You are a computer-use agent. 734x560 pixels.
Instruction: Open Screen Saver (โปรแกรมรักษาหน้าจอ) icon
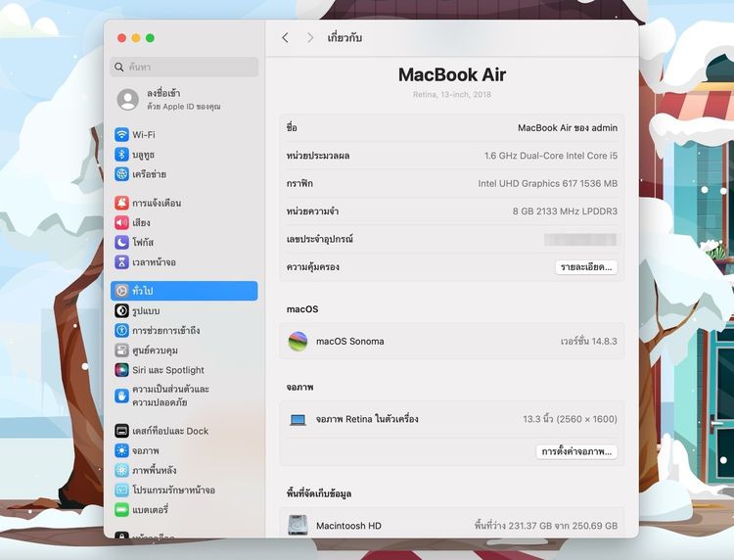pyautogui.click(x=121, y=490)
